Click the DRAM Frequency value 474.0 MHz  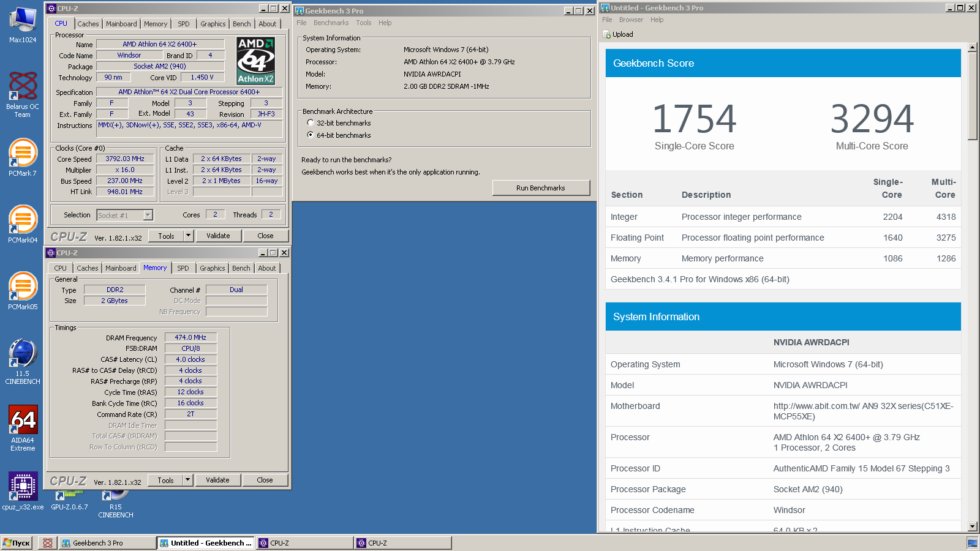pyautogui.click(x=190, y=337)
